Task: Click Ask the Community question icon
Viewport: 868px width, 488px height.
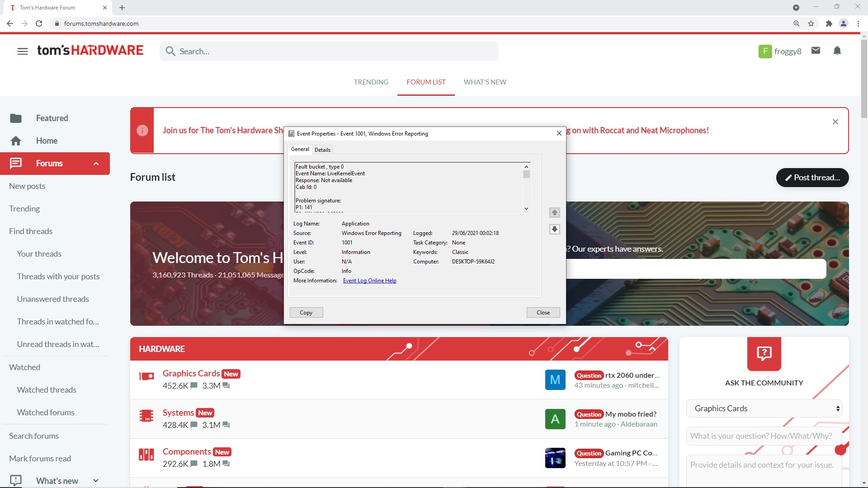Action: coord(764,354)
